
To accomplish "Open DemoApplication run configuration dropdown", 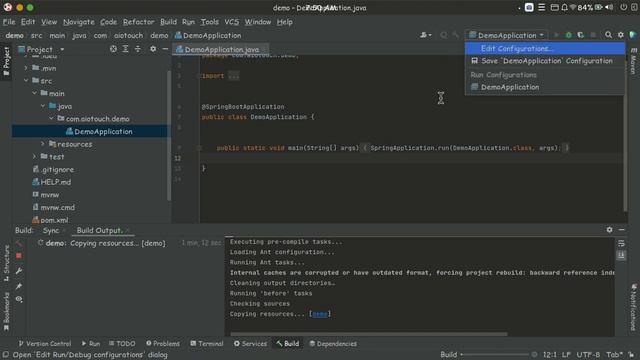I will [x=507, y=35].
